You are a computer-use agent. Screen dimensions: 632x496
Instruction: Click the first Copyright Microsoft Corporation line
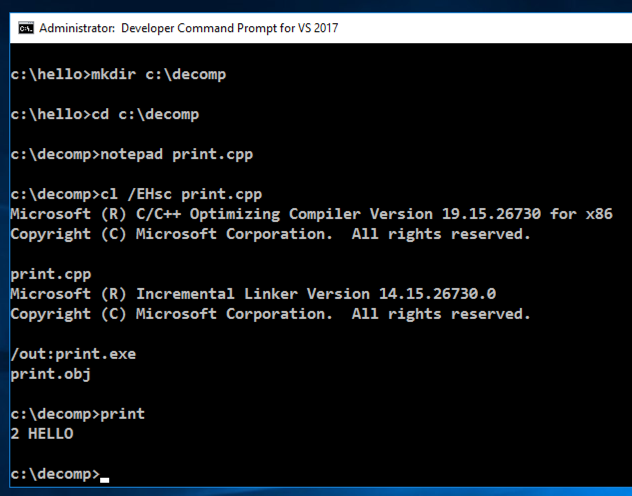point(270,234)
